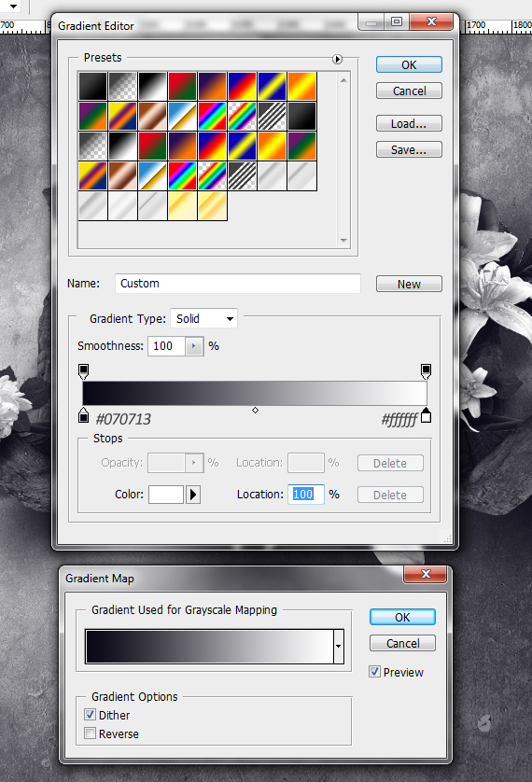Click Cancel in Gradient Map dialog
Screen dimensions: 532x782
coord(402,643)
